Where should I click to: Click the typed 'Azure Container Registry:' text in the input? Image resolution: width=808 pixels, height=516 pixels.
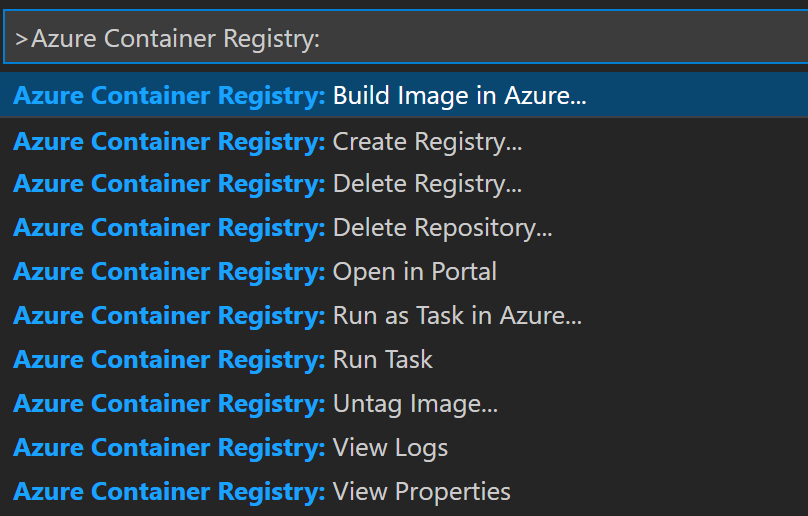click(x=175, y=38)
